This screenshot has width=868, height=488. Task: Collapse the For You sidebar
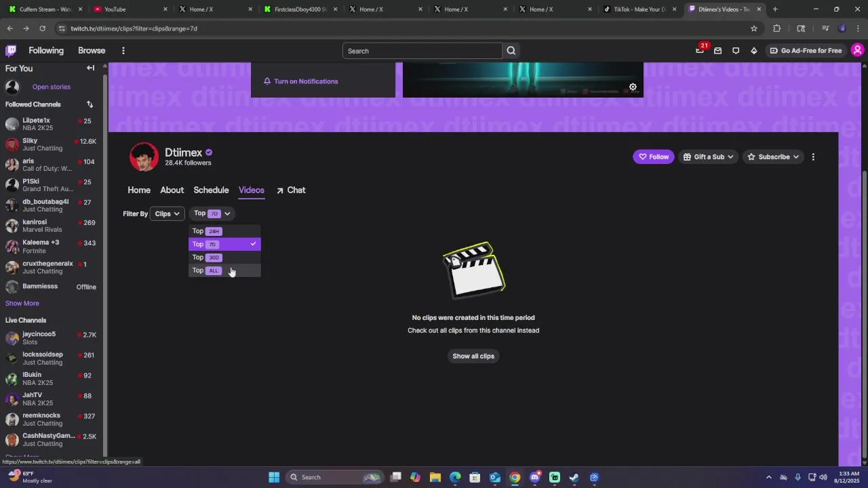(x=90, y=68)
